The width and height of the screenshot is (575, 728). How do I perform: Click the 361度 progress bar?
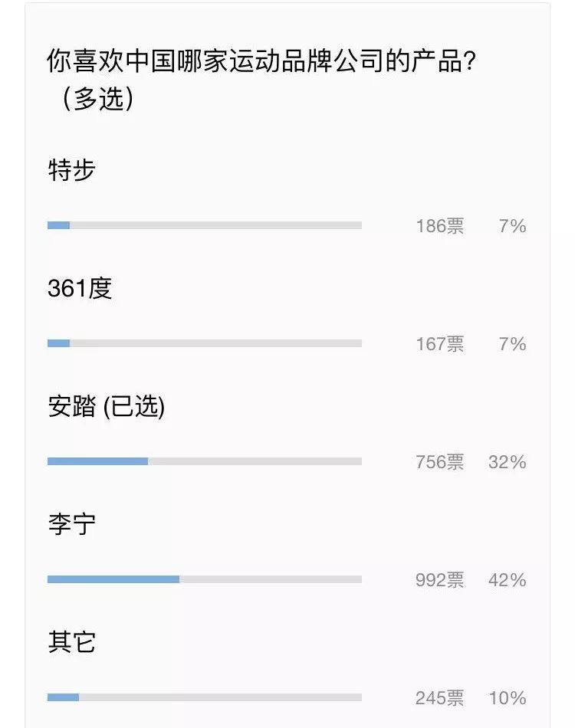205,343
